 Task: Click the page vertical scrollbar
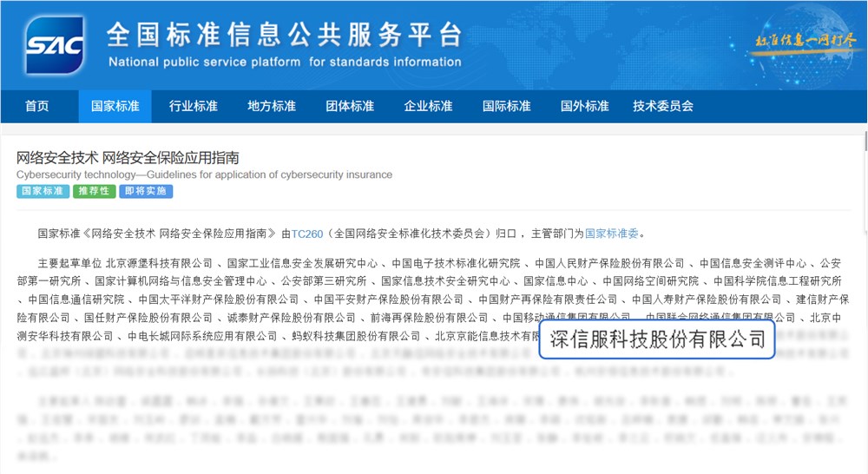(865, 142)
